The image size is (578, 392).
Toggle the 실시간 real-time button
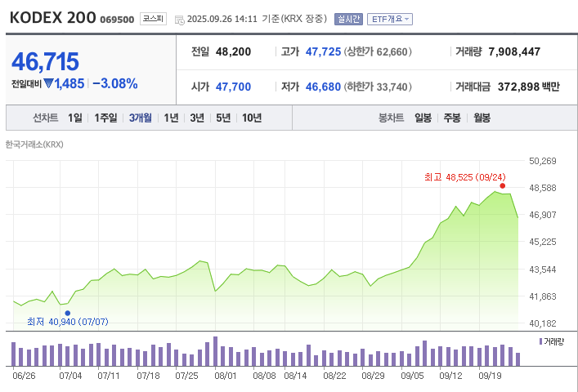pos(348,19)
